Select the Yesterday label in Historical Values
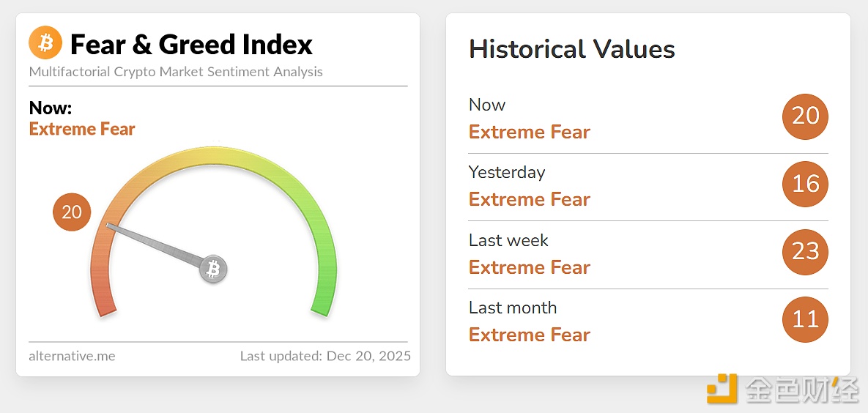 click(507, 172)
